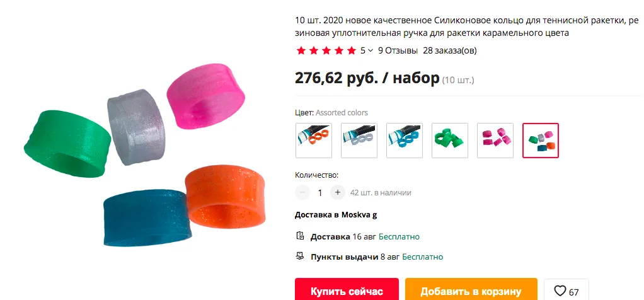Click the fifth red rating star
This screenshot has height=300, width=644.
pyautogui.click(x=351, y=51)
